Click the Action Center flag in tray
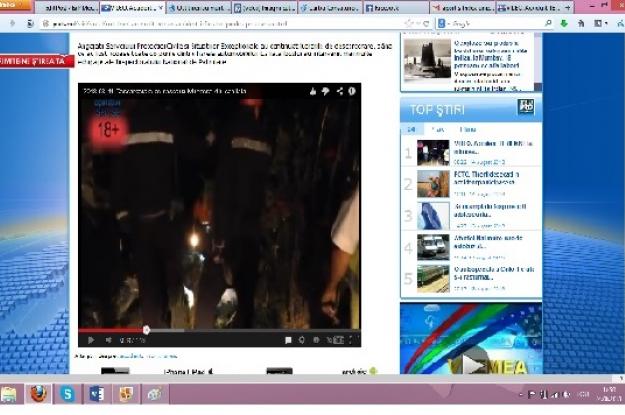Viewport: 625px width, 415px height. [531, 394]
